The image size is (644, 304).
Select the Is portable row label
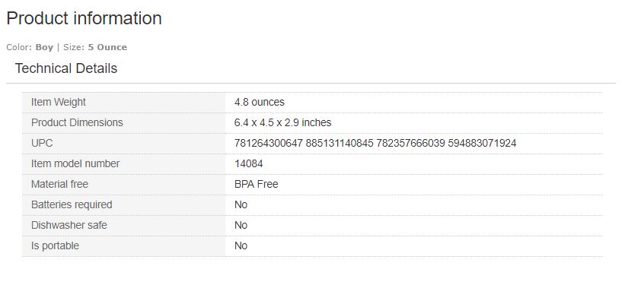55,245
